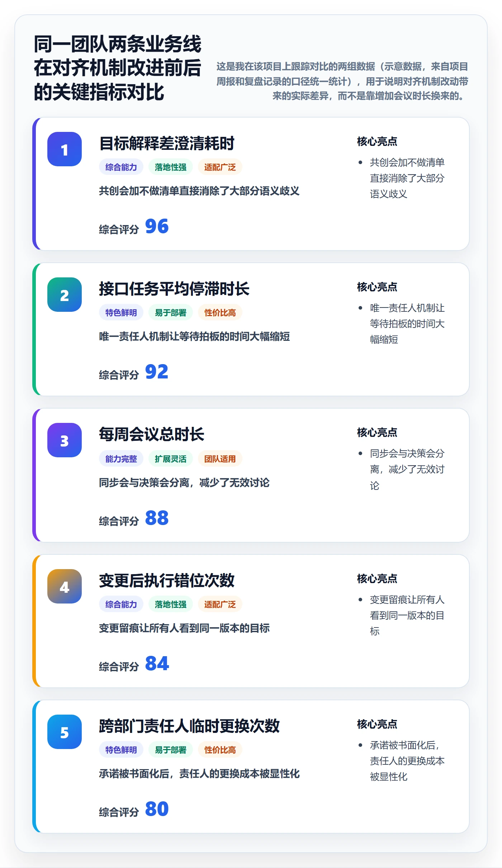502x868 pixels.
Task: Select 特色鲜明 tag under 跨部门责任人临时更换次数
Action: click(121, 750)
